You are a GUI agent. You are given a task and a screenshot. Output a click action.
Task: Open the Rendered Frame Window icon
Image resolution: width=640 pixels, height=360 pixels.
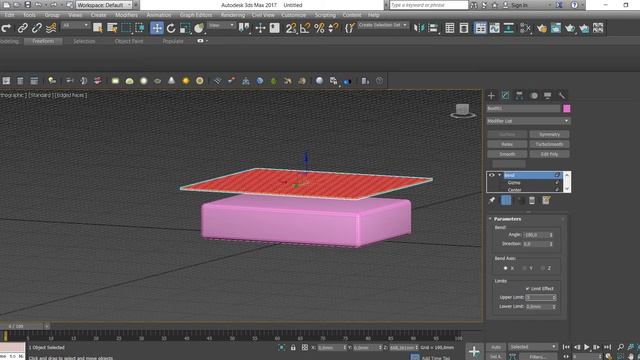(556, 28)
